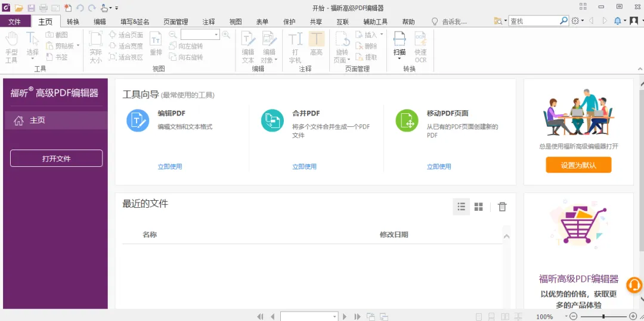Viewport: 644px width, 321px height.
Task: Click Delete pages 删除
Action: [x=366, y=46]
